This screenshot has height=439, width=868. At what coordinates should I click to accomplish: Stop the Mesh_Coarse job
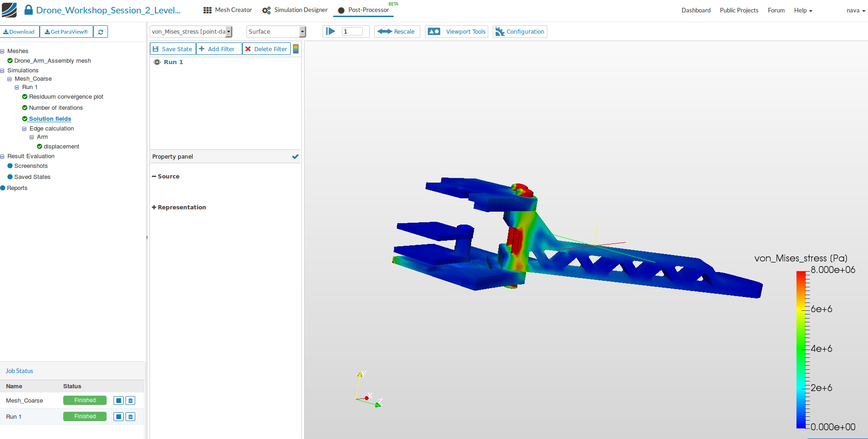tap(119, 401)
